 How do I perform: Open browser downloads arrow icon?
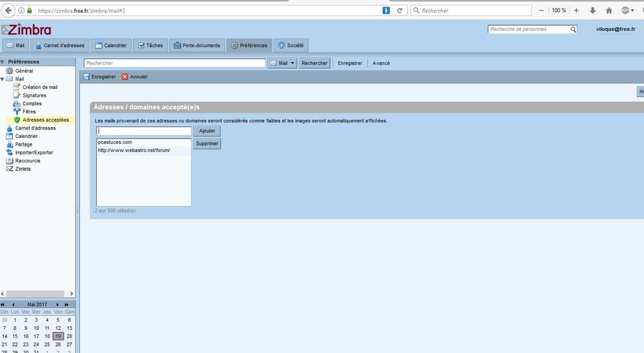[592, 10]
